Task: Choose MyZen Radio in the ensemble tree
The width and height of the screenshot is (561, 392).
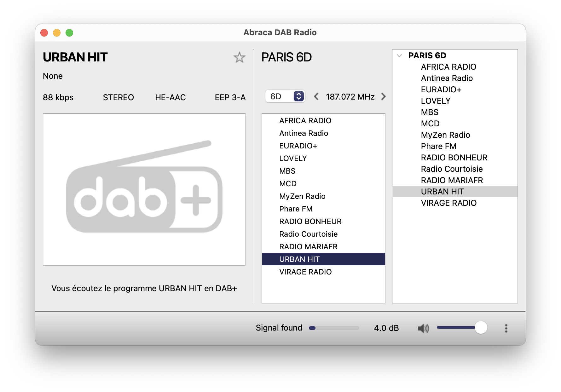Action: click(x=455, y=135)
